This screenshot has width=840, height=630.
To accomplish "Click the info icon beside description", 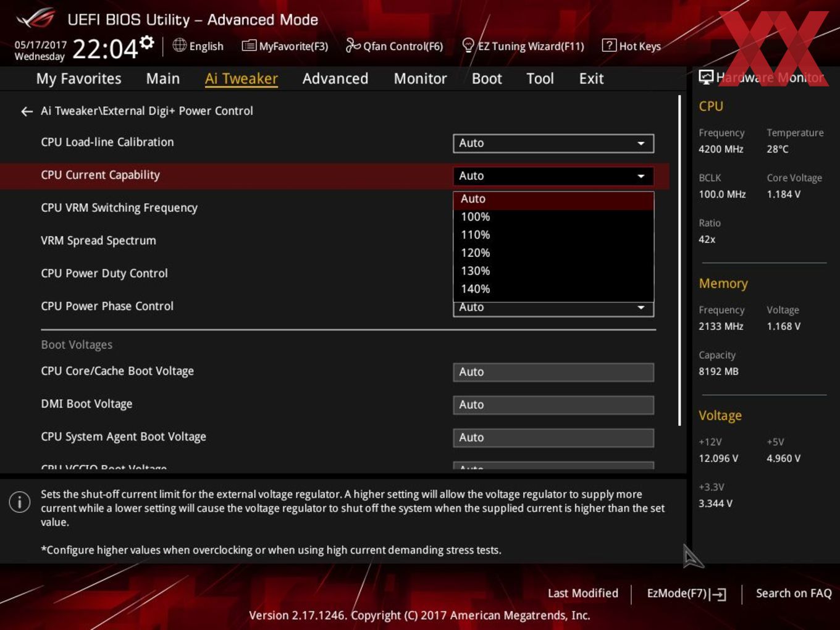I will 20,502.
